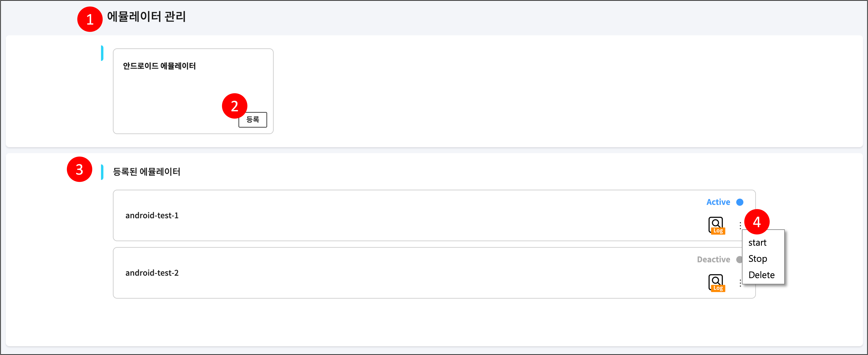Click the blue Active status dot
Image resolution: width=868 pixels, height=355 pixels.
pos(740,202)
